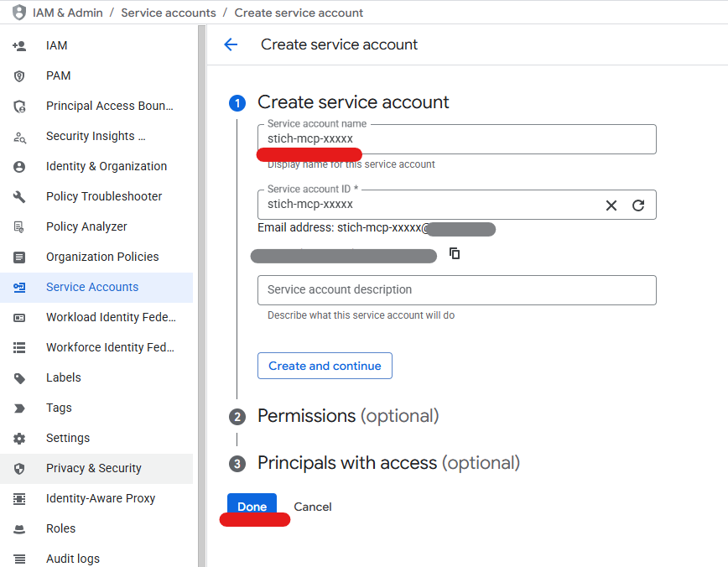This screenshot has height=567, width=728.
Task: Click the sidebar vertical scrollbar
Action: pos(201,296)
